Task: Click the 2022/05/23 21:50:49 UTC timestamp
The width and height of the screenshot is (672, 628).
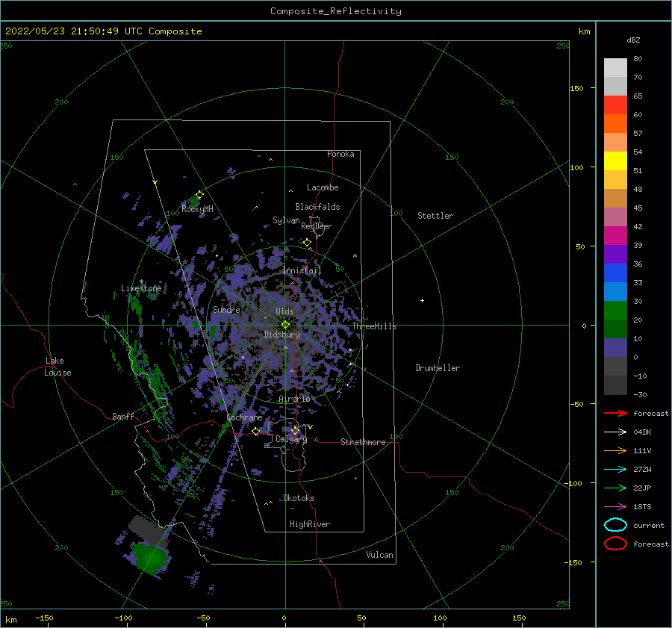Action: [x=75, y=31]
